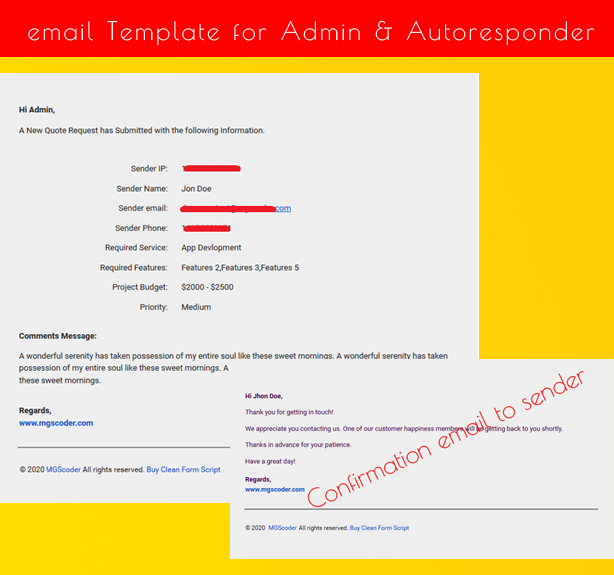Click the 'Hi Admin,' greeting

[37, 110]
